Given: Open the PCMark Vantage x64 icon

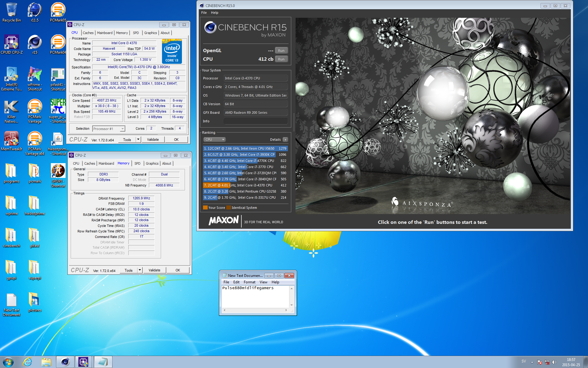Looking at the screenshot, I should click(x=35, y=144).
